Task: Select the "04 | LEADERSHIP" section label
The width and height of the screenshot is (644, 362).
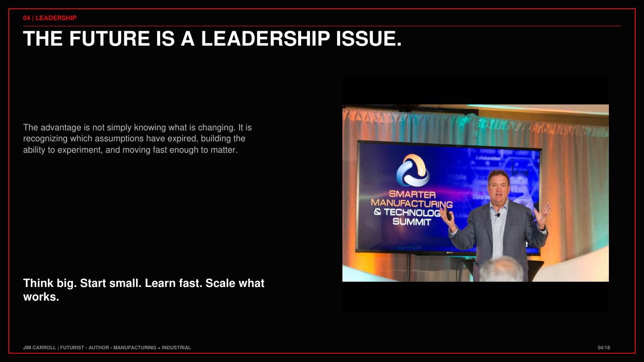Action: pos(50,18)
